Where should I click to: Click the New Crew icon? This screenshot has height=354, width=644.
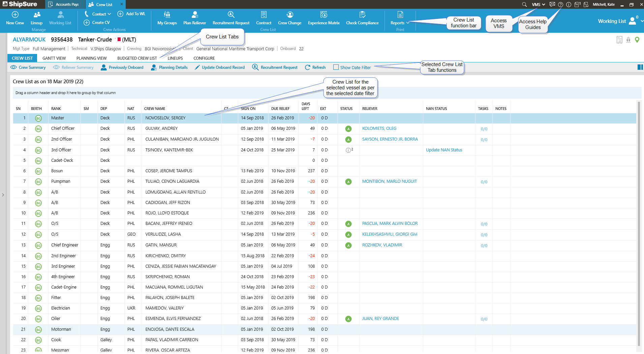click(x=15, y=15)
